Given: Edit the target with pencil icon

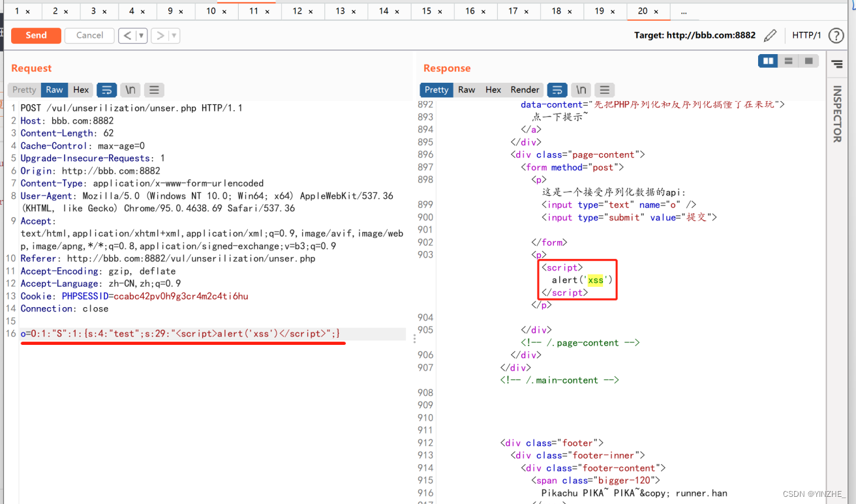Looking at the screenshot, I should click(x=771, y=35).
